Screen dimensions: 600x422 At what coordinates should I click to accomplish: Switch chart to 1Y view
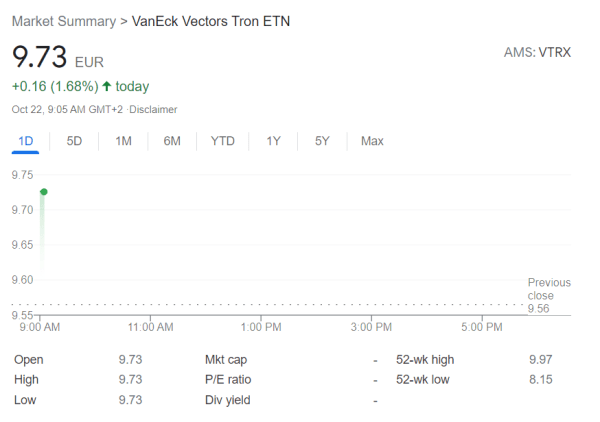pyautogui.click(x=273, y=141)
